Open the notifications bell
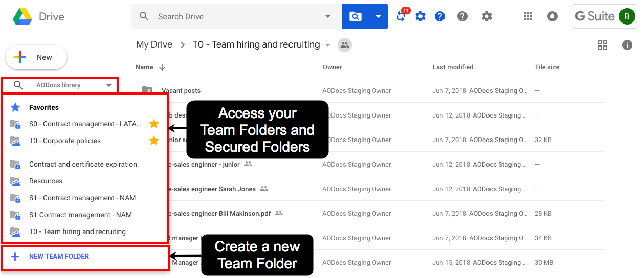644x278 pixels. point(552,16)
